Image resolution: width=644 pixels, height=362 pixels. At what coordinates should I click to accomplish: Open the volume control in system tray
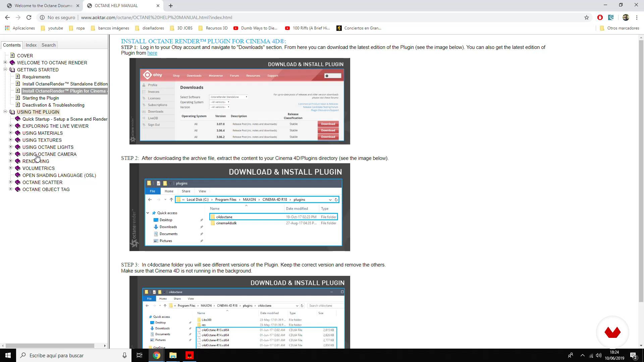point(599,356)
